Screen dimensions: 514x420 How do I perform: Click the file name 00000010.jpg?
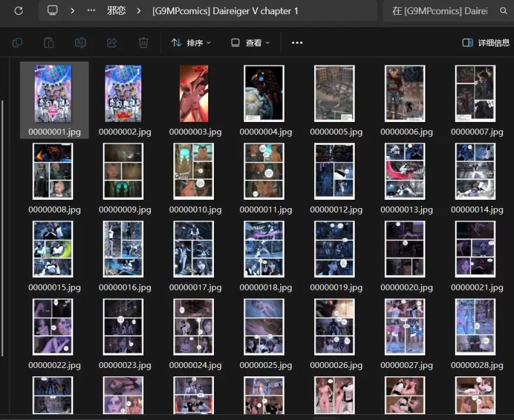pos(195,209)
